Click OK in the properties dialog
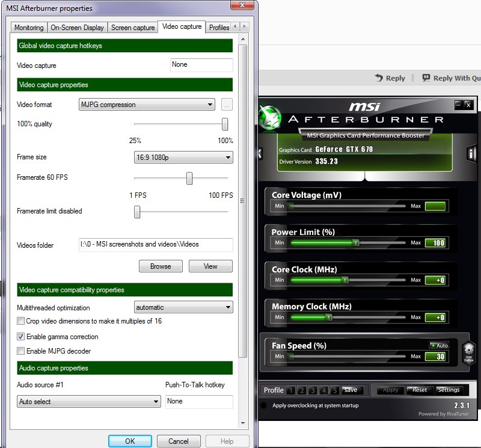 coord(130,441)
